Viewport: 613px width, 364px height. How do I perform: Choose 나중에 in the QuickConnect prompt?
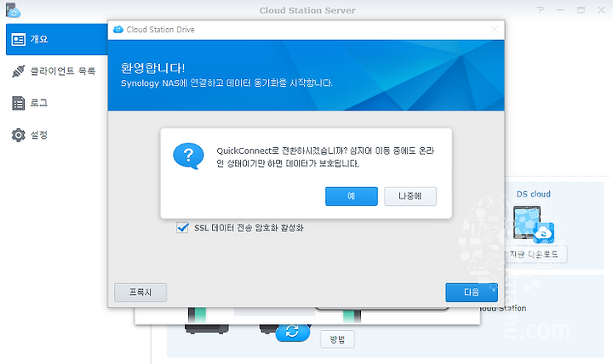(x=410, y=196)
